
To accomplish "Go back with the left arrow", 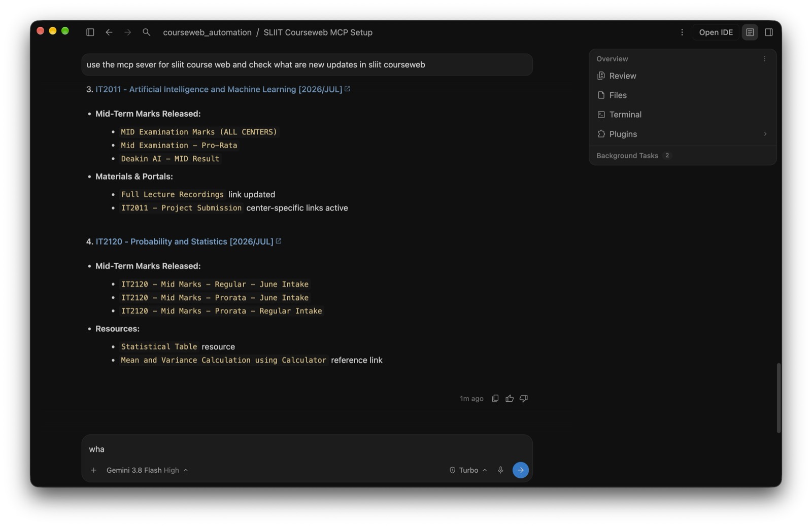I will coord(109,32).
